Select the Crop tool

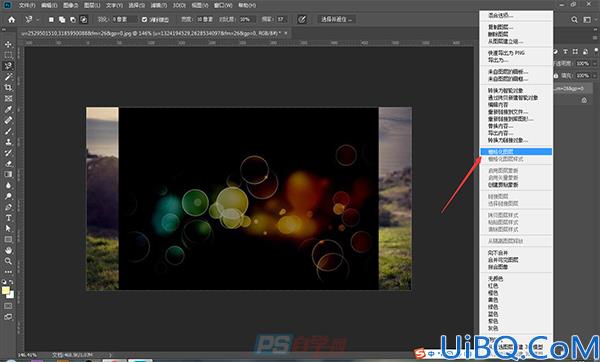(x=8, y=88)
